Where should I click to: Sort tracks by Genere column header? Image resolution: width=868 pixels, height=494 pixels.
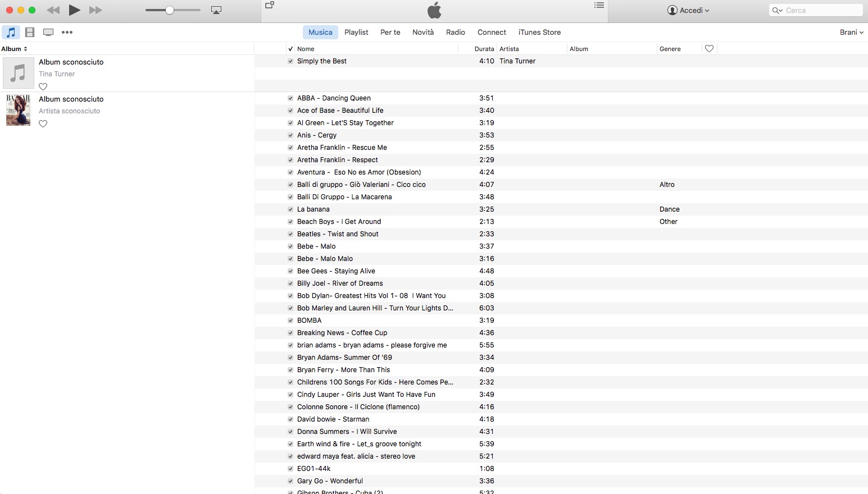[x=670, y=49]
